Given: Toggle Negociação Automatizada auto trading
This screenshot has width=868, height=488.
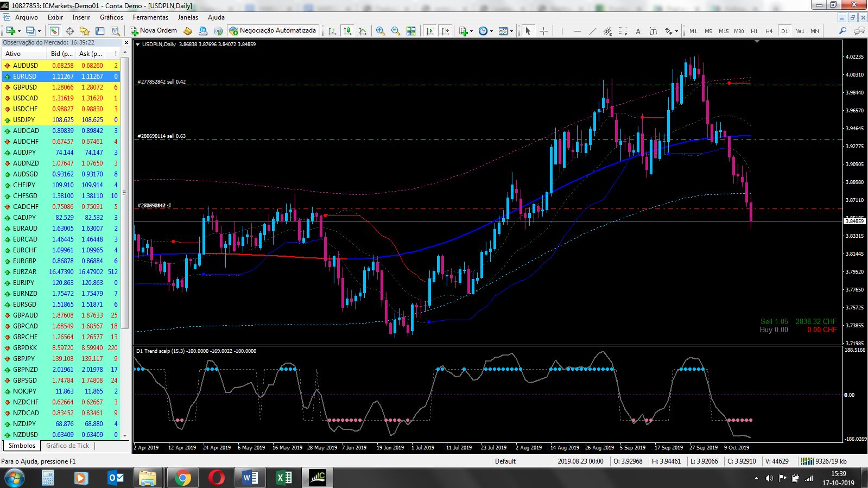Looking at the screenshot, I should pos(273,31).
